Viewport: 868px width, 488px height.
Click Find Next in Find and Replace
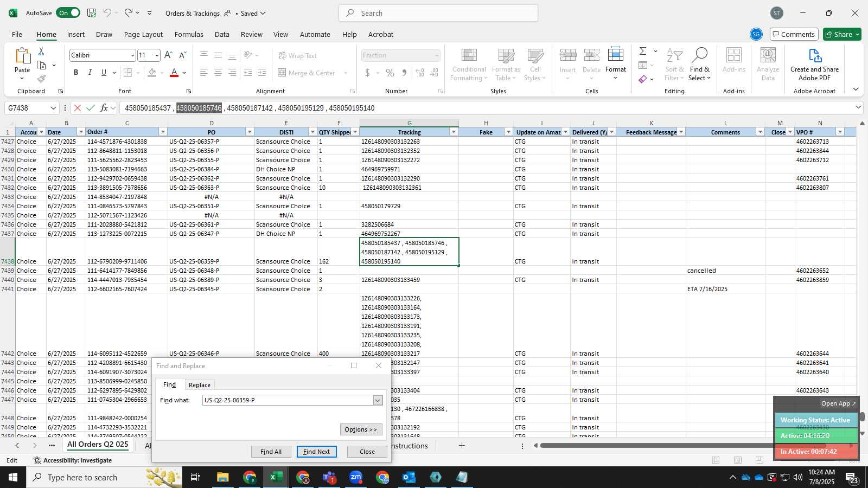[316, 452]
